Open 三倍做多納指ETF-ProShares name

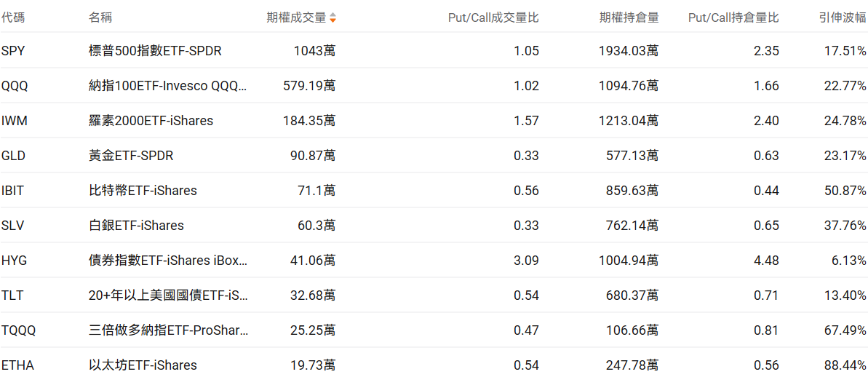[x=167, y=330]
